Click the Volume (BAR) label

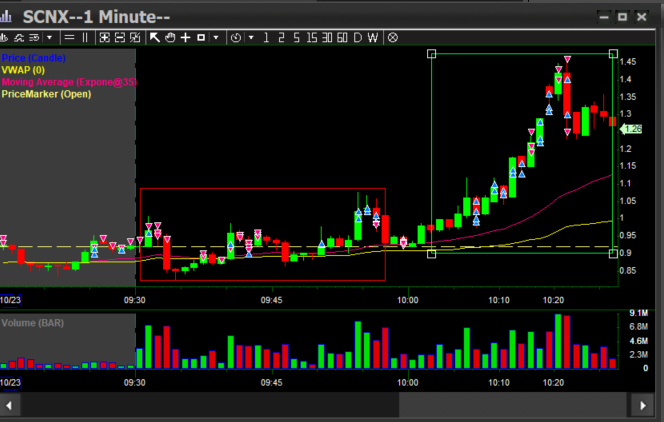tap(33, 323)
